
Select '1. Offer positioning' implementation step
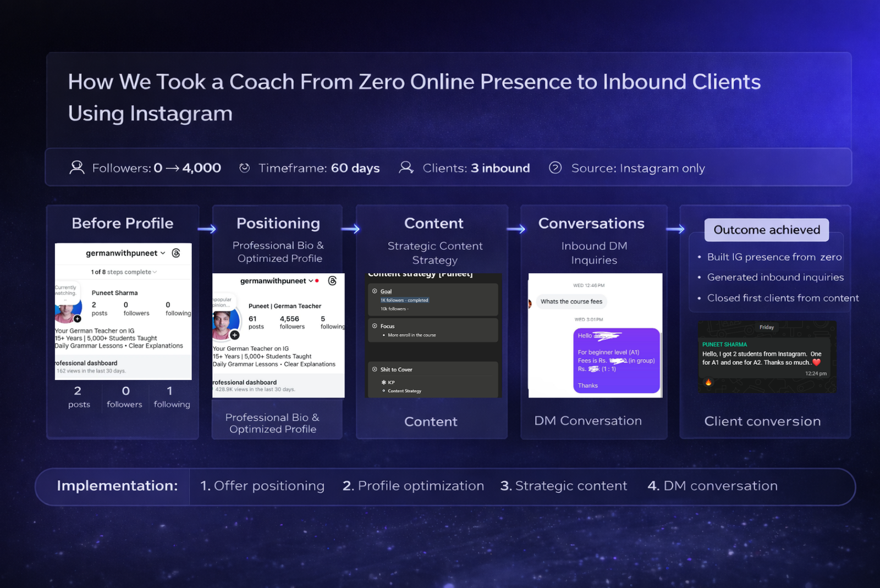click(x=262, y=486)
